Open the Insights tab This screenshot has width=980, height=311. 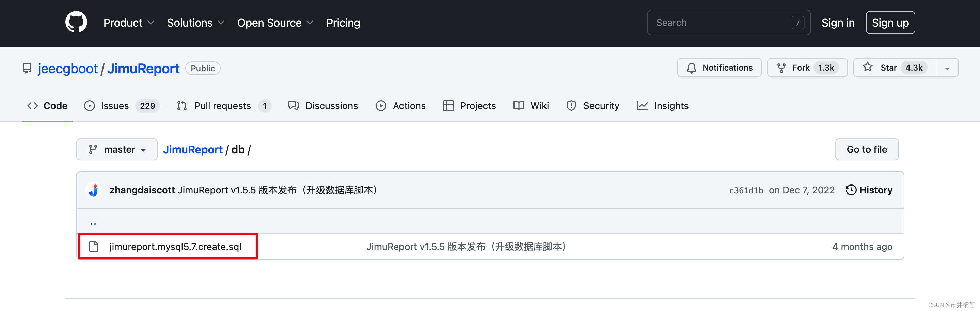[663, 106]
